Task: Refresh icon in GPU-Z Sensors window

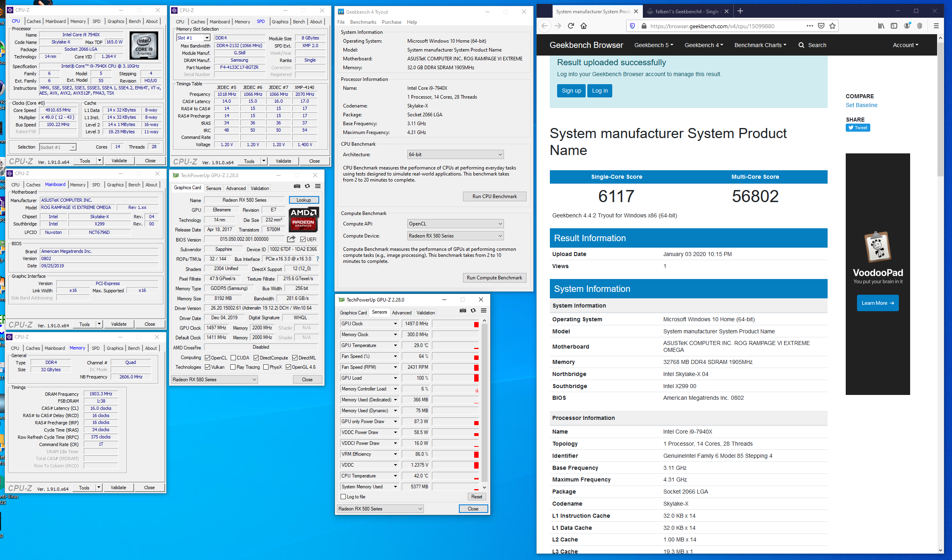Action: click(473, 310)
